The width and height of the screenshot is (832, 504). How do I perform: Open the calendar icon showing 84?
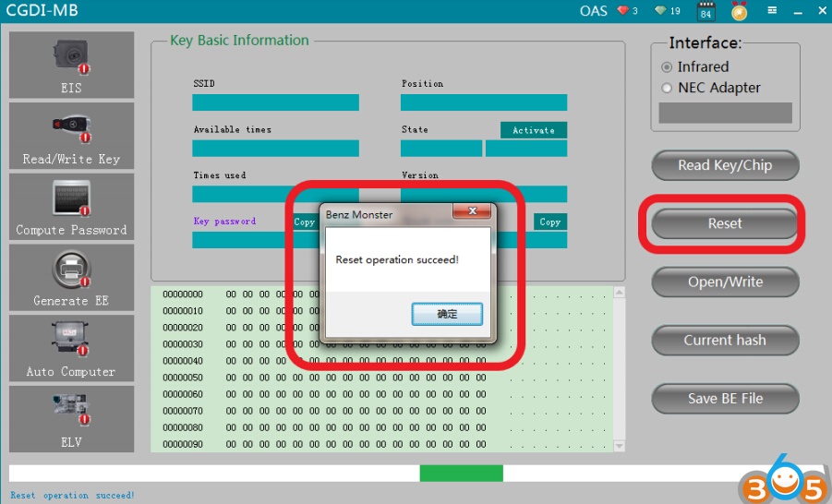coord(705,11)
